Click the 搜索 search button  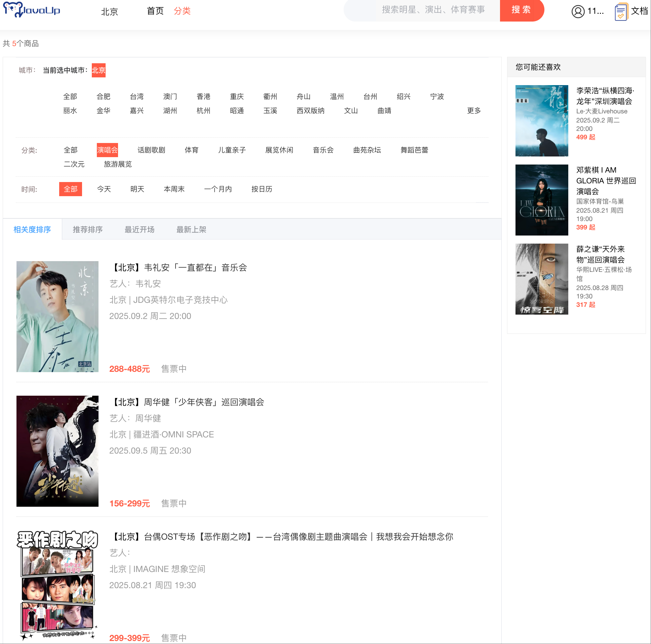coord(522,10)
